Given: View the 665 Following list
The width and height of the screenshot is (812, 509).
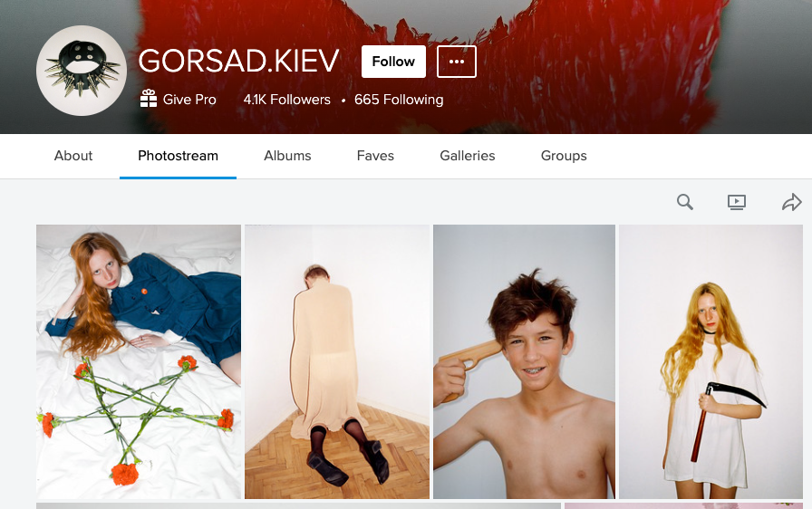Looking at the screenshot, I should click(399, 100).
